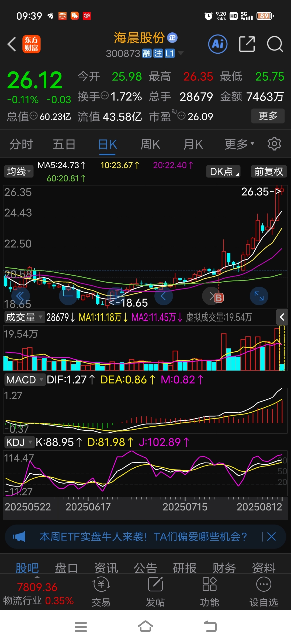Viewport: 291px width, 644px height.
Task: Open the 盘口 tab
Action: click(x=67, y=568)
